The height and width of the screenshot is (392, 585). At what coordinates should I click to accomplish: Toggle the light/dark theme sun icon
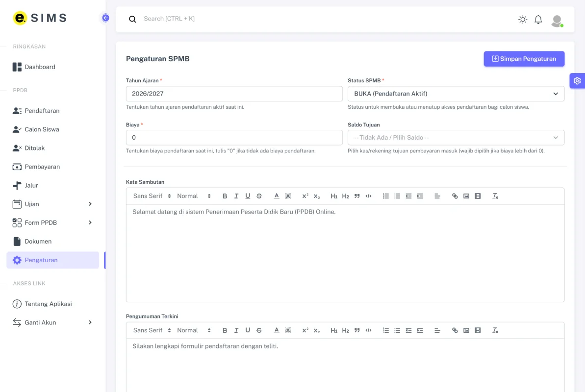523,20
